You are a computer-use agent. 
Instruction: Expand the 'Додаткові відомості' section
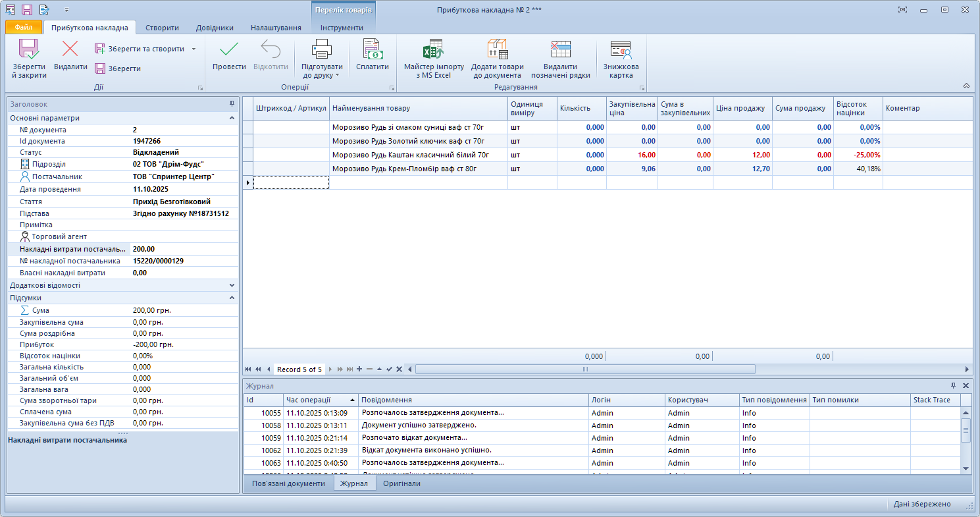tap(232, 286)
